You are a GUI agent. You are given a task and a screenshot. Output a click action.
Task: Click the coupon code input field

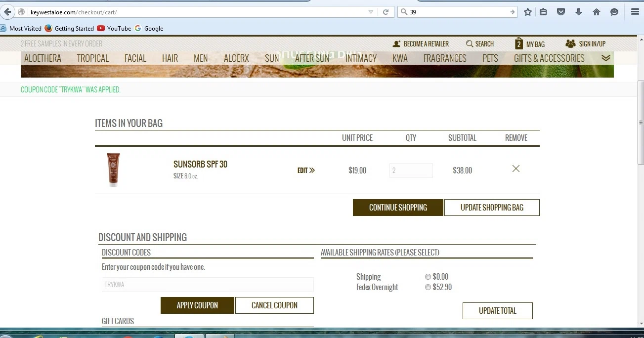click(x=208, y=285)
